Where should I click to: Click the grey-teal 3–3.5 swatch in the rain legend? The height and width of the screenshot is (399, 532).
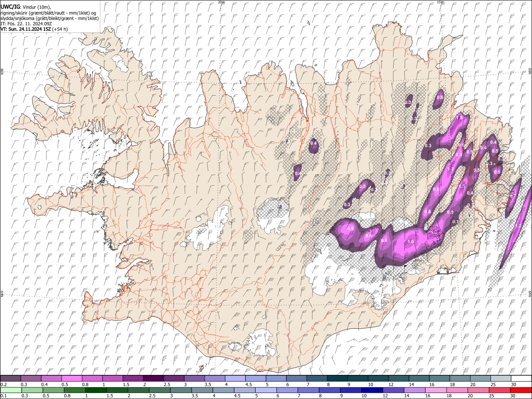pyautogui.click(x=181, y=390)
